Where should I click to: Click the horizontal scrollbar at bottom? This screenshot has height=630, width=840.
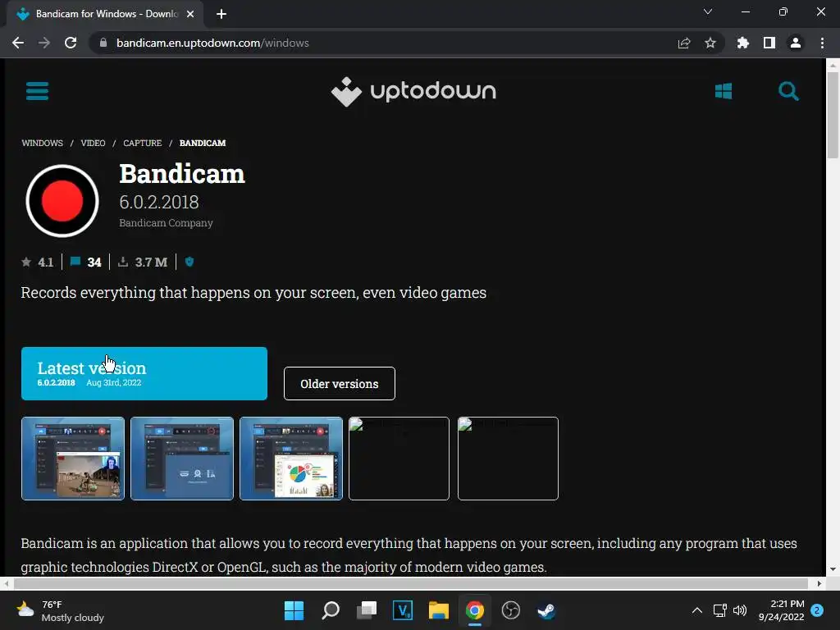click(x=411, y=583)
